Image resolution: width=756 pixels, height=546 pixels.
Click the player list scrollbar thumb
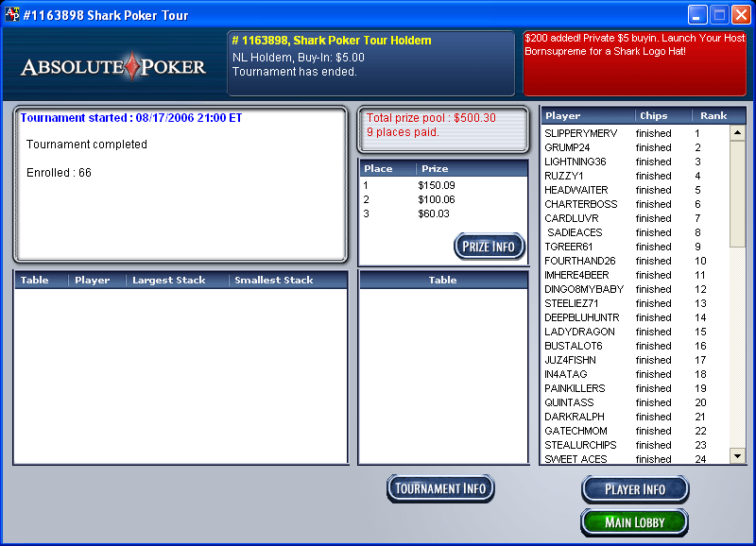[x=738, y=194]
